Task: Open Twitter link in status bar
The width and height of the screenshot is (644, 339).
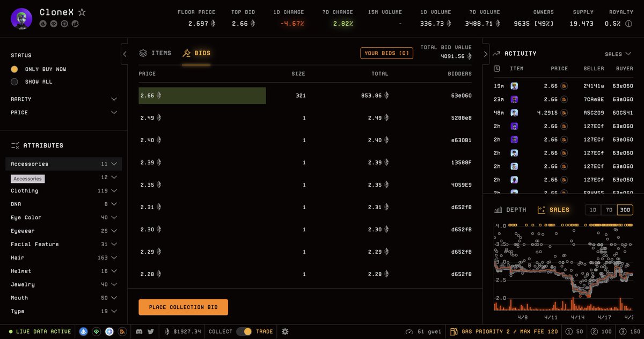Action: (151, 331)
